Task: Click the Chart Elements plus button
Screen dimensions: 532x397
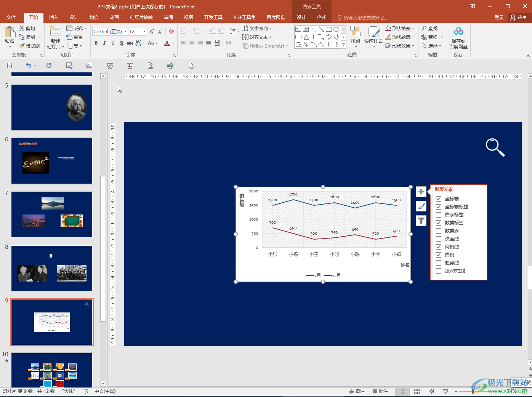Action: 421,192
